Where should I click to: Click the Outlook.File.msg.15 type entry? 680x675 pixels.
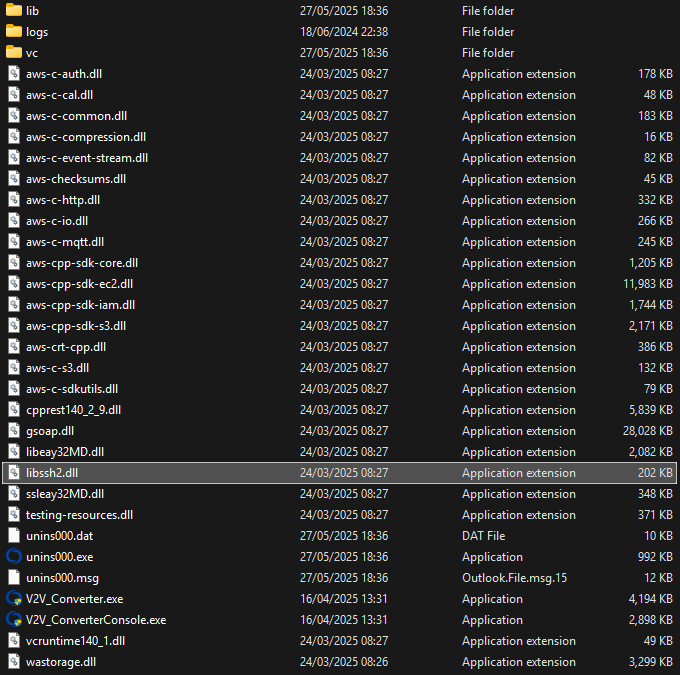click(x=514, y=577)
